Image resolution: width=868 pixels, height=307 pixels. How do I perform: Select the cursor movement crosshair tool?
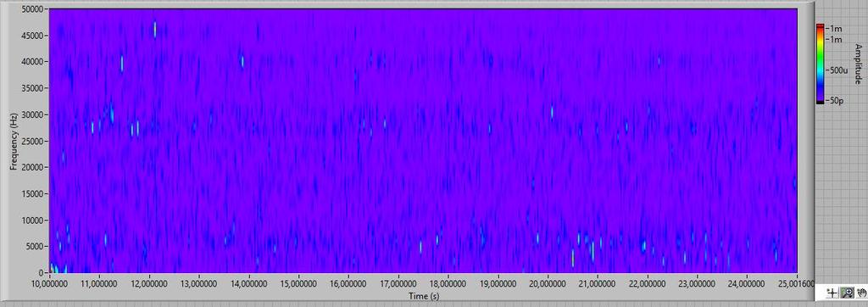pos(833,293)
